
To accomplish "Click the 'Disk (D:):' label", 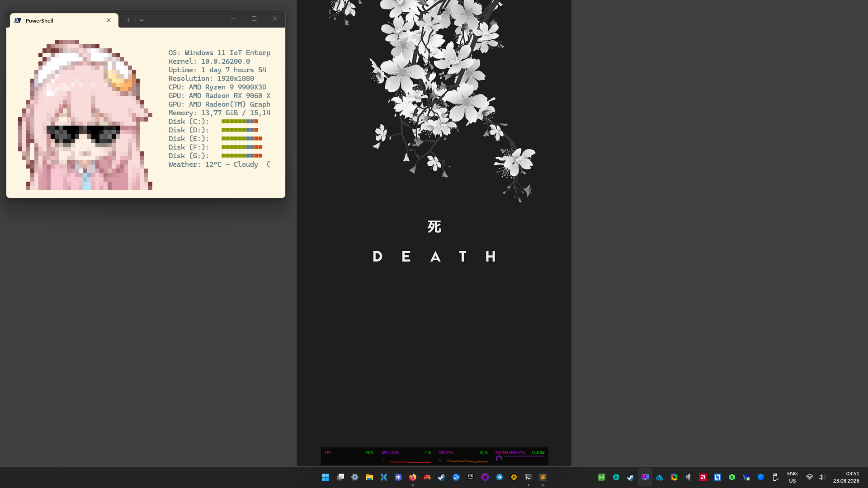I will pyautogui.click(x=189, y=130).
